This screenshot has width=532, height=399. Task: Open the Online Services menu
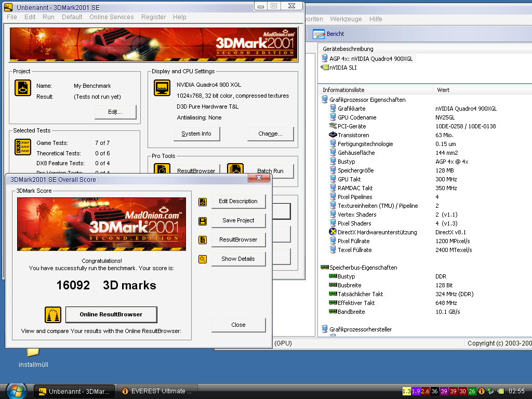click(112, 17)
